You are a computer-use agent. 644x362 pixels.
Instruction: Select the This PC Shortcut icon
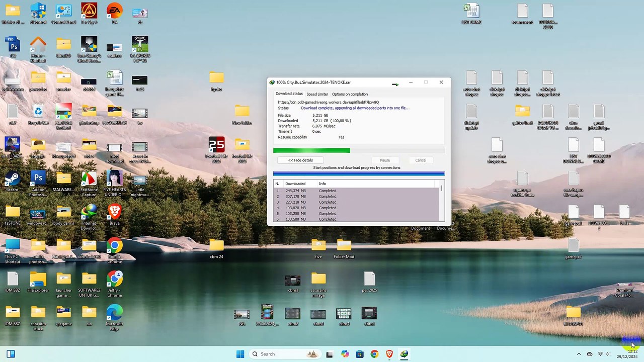13,250
